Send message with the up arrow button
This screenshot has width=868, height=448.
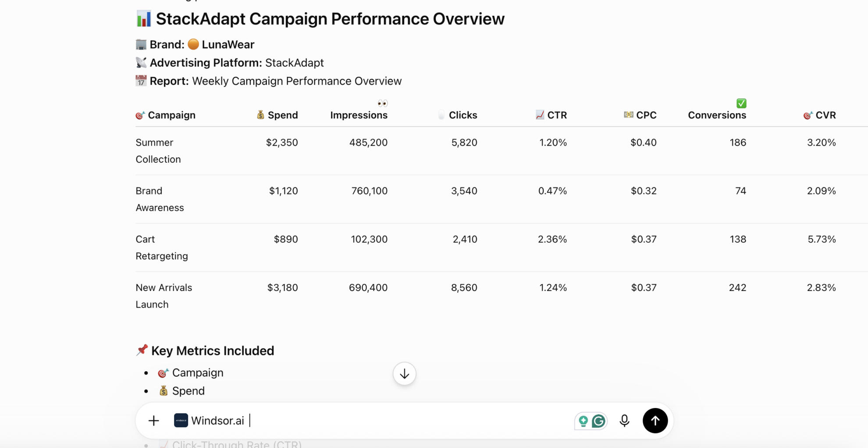coord(655,421)
